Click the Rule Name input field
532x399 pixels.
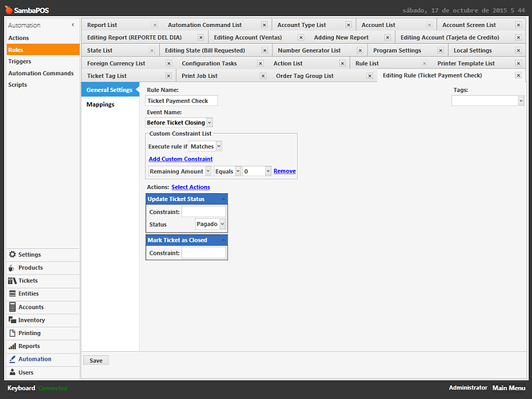pyautogui.click(x=181, y=101)
